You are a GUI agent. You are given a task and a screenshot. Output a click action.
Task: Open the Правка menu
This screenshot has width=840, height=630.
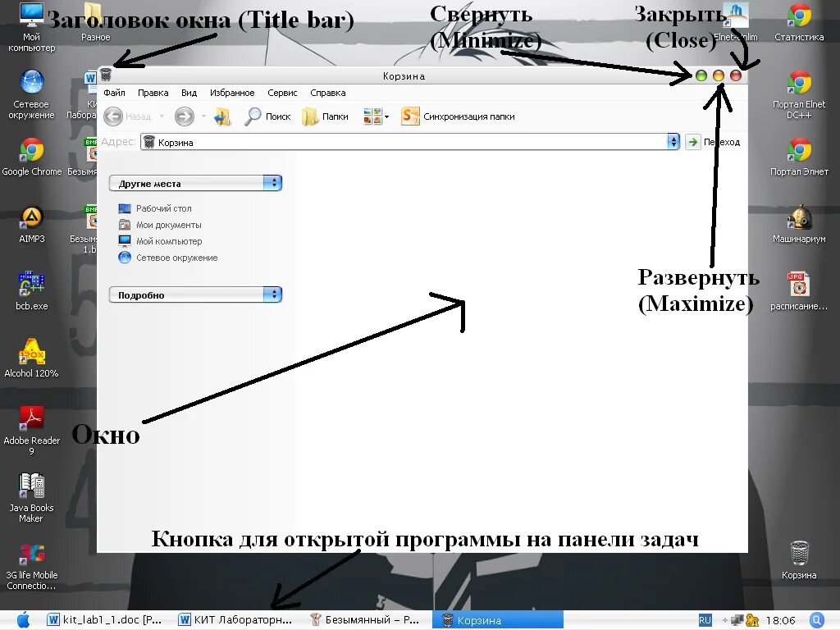[153, 93]
